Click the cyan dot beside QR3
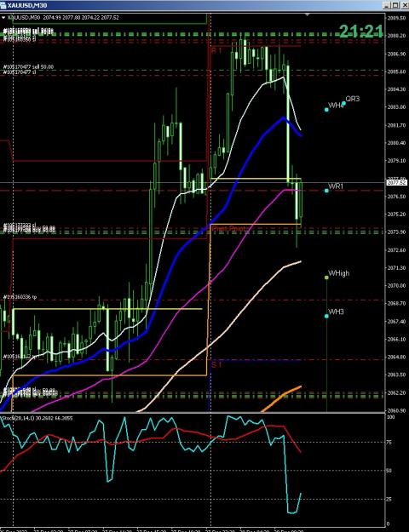Image resolution: width=409 pixels, height=532 pixels. (343, 103)
